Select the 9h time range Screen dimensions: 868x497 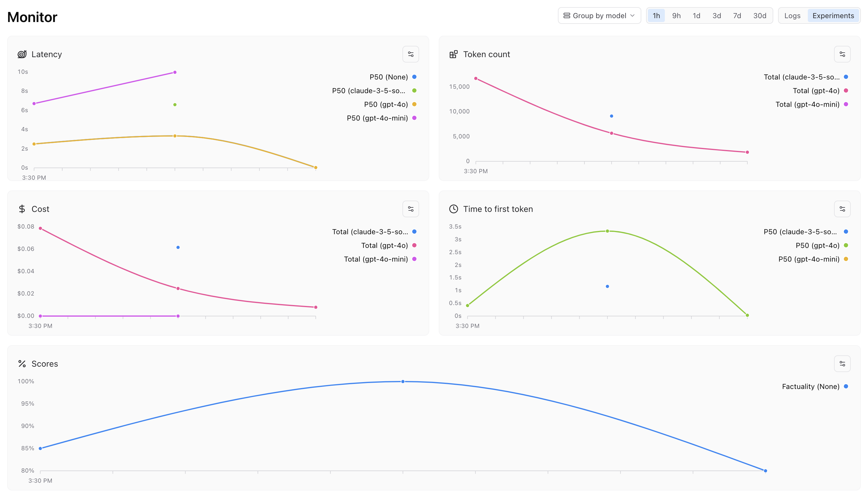pyautogui.click(x=676, y=16)
